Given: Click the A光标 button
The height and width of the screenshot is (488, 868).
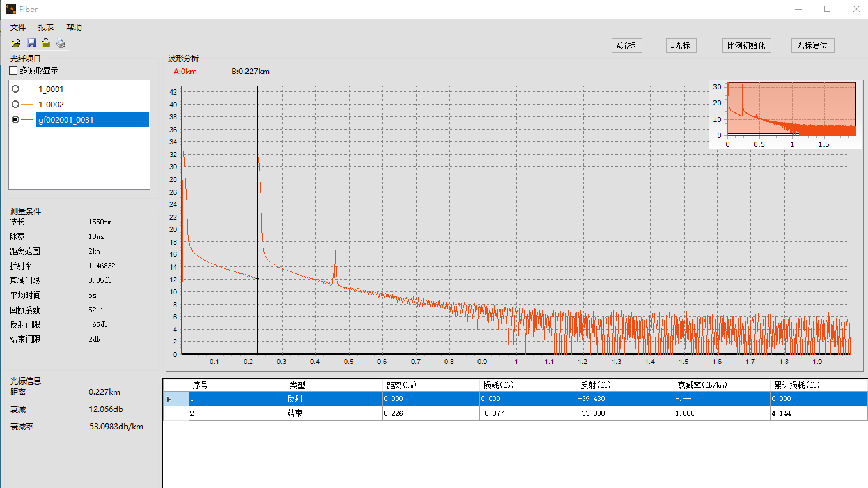Looking at the screenshot, I should coord(626,46).
